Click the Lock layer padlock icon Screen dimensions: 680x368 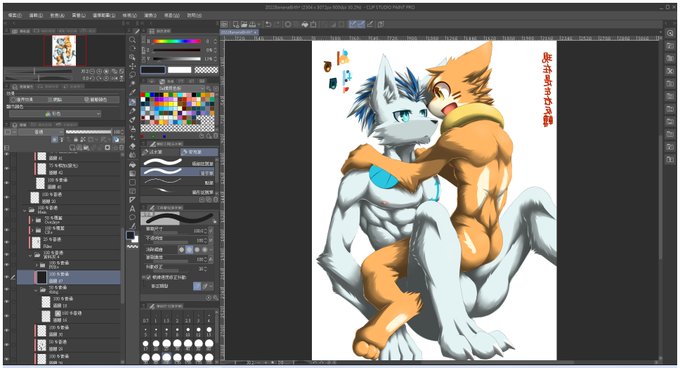[x=76, y=140]
